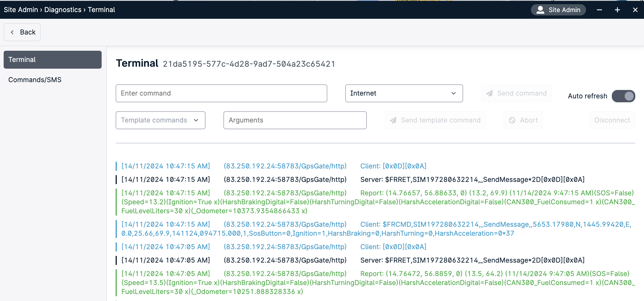644x301 pixels.
Task: Click the X close icon in the title bar
Action: [635, 10]
